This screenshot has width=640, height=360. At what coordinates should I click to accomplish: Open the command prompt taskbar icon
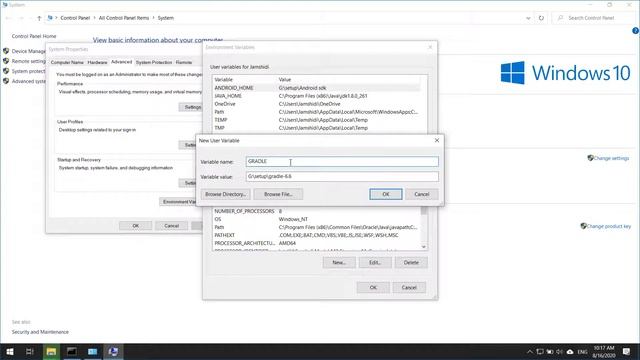coord(72,351)
